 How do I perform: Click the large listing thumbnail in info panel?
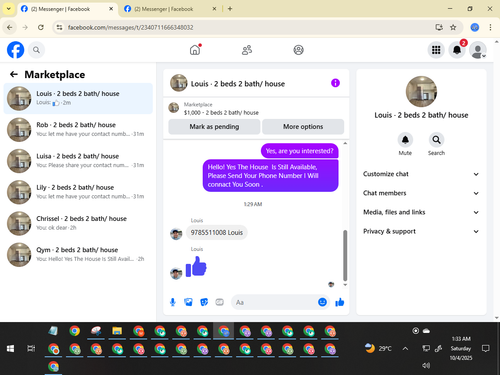click(421, 92)
